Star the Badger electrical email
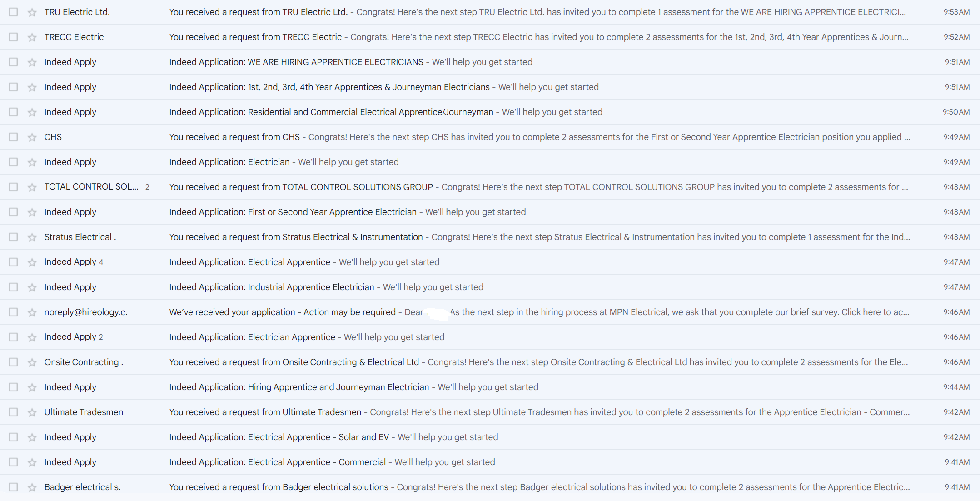The width and height of the screenshot is (980, 501). click(32, 487)
